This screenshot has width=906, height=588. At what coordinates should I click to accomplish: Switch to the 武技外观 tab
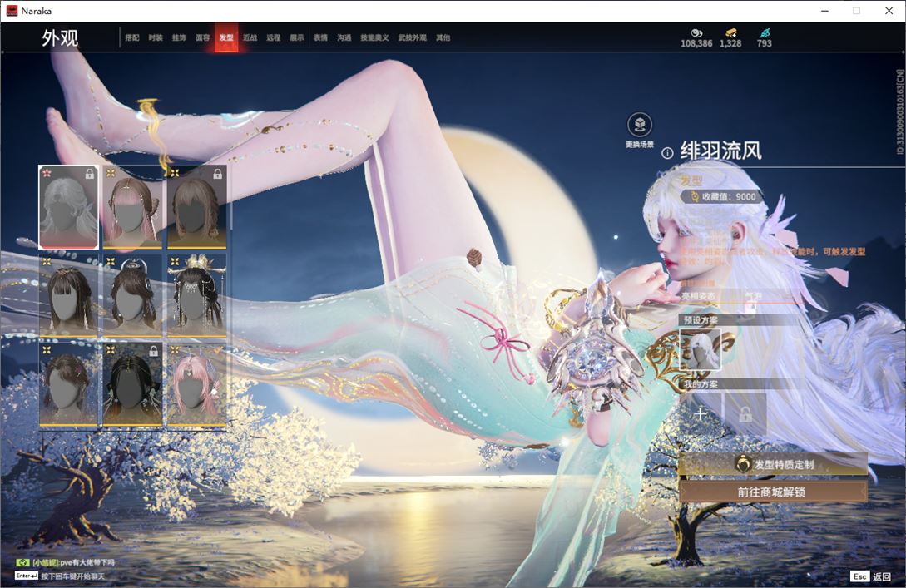click(x=412, y=37)
